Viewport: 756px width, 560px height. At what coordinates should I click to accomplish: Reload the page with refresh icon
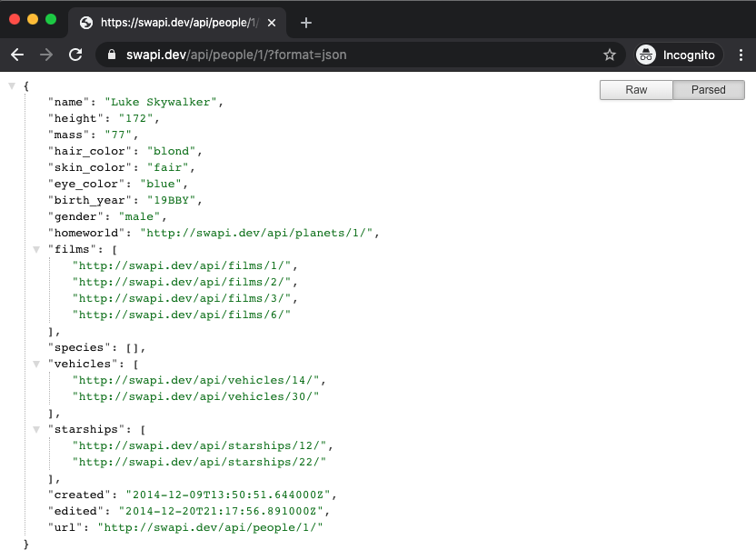click(x=75, y=55)
